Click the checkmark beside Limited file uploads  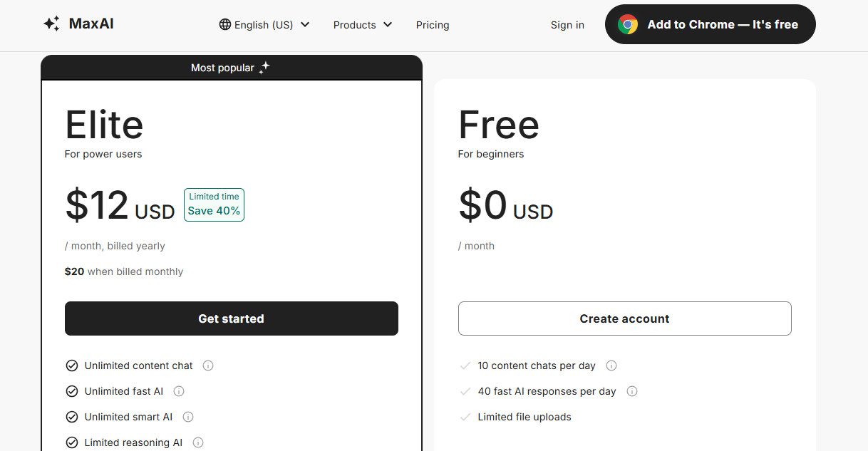click(465, 416)
